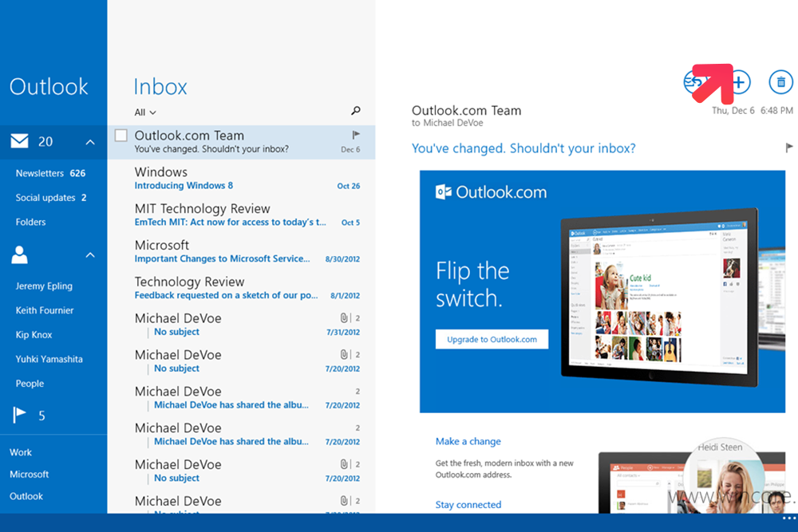The image size is (798, 532).
Task: Collapse the people list chevron
Action: point(90,254)
